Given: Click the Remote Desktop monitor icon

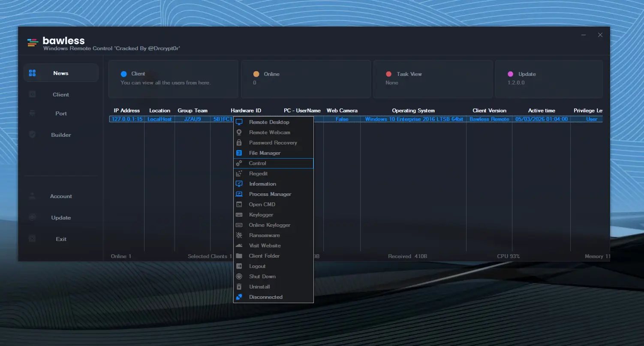Looking at the screenshot, I should click(239, 122).
